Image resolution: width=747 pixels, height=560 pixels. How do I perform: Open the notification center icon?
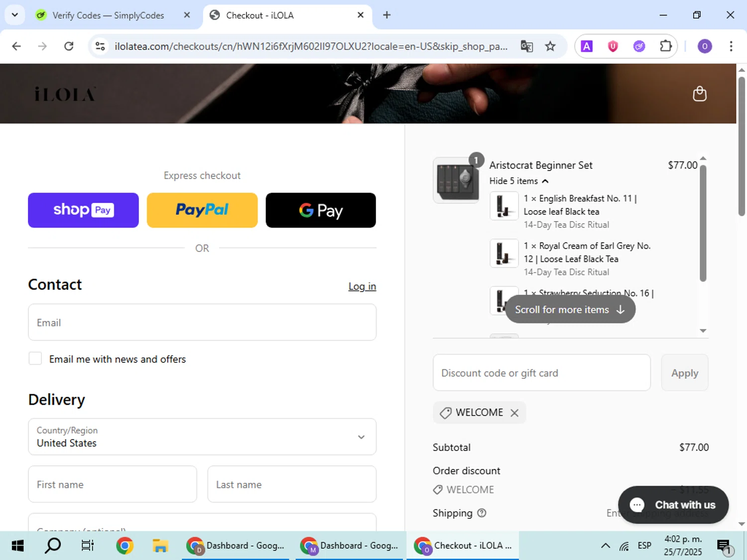[725, 547]
